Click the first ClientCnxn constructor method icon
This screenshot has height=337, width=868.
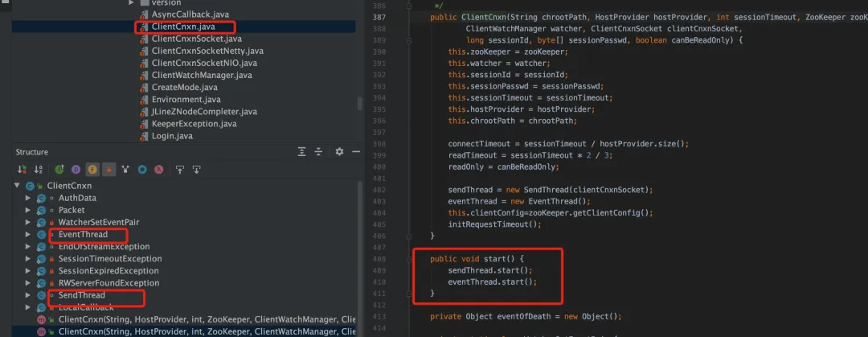(41, 320)
